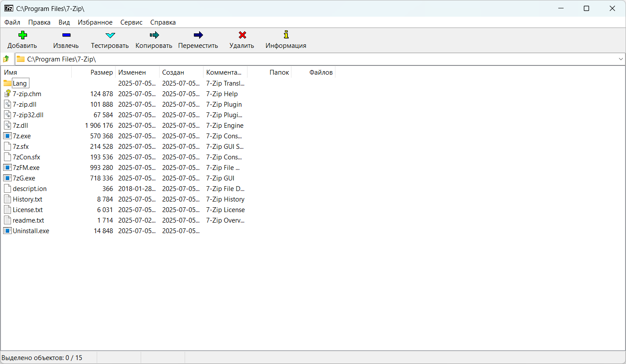Select the 7-zip.chm help file
Screen dimensions: 626x364
(27, 94)
